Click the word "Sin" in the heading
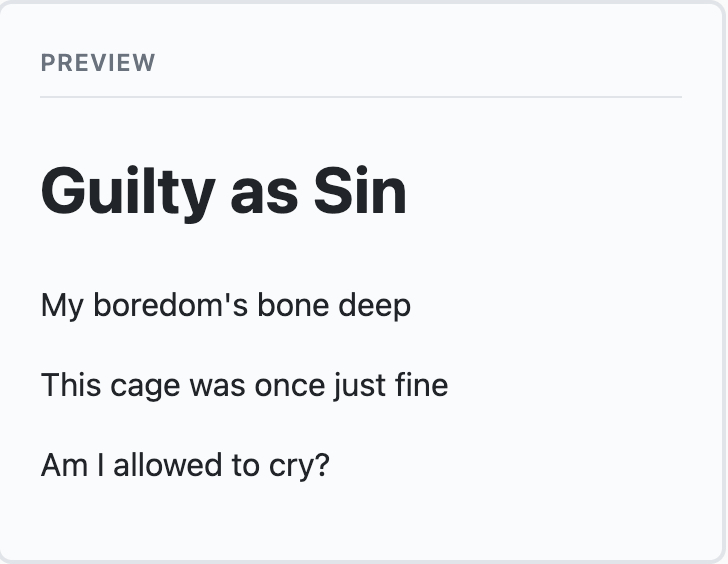Screen dimensions: 728x564 pyautogui.click(x=360, y=191)
